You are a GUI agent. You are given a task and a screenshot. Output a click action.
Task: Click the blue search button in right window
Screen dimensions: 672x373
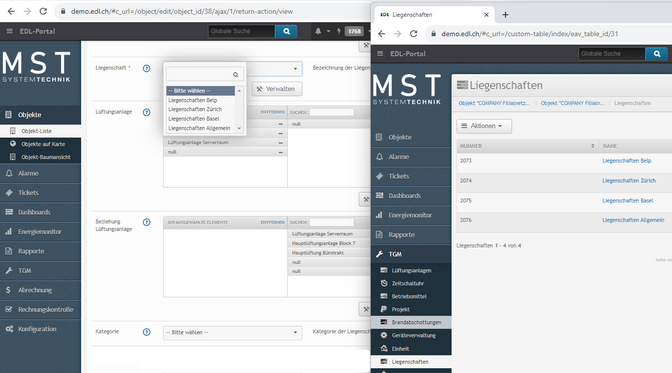657,54
